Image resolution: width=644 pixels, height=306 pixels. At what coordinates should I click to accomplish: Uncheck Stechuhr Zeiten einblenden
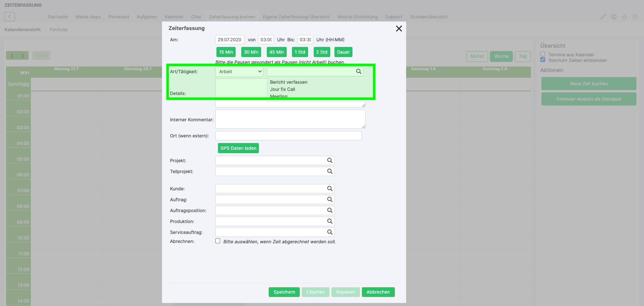point(543,60)
